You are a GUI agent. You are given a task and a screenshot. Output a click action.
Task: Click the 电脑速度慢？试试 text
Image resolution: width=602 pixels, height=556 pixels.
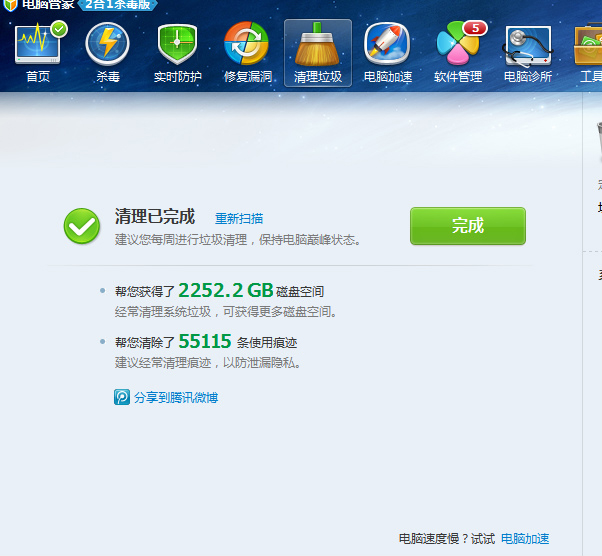point(447,539)
